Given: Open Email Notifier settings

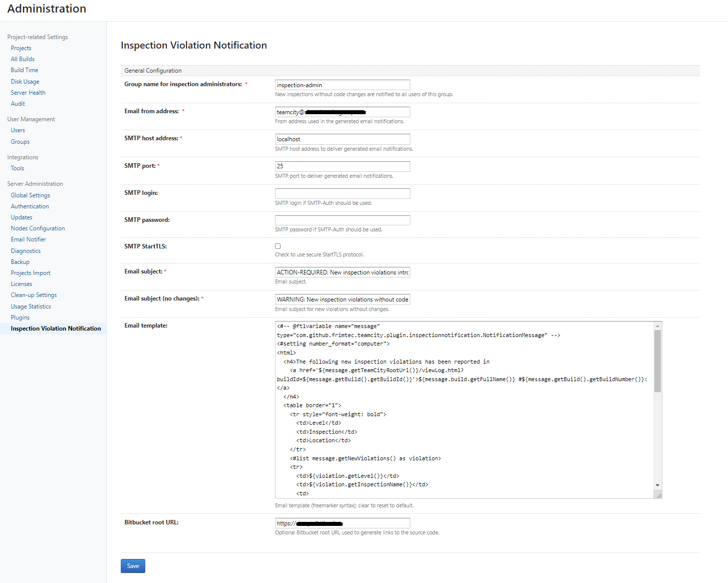Looking at the screenshot, I should click(29, 239).
